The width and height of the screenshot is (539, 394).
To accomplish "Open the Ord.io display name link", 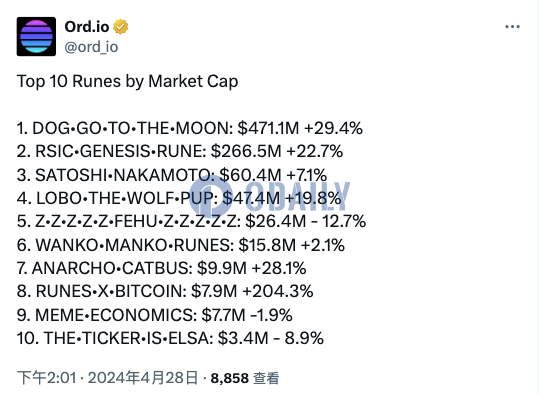I will 87,27.
